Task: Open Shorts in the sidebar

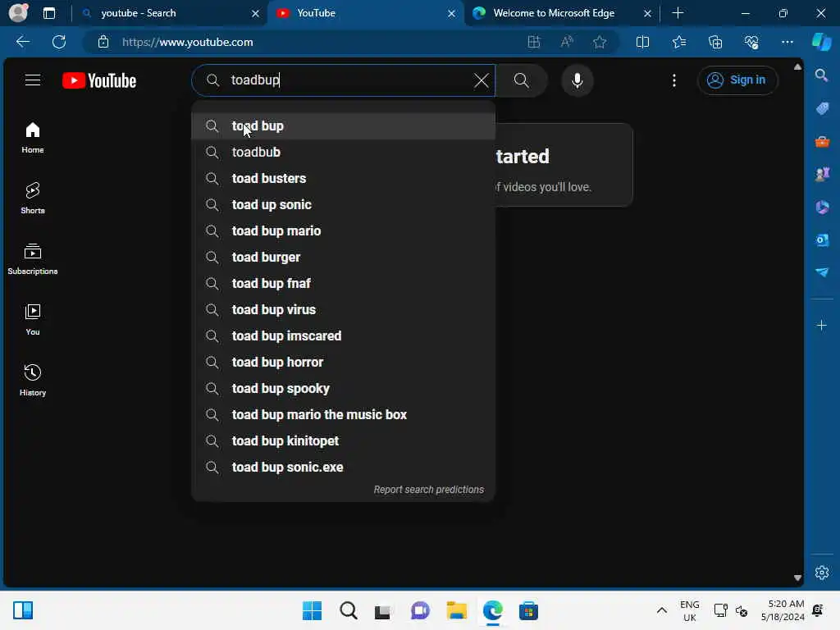Action: pyautogui.click(x=33, y=199)
